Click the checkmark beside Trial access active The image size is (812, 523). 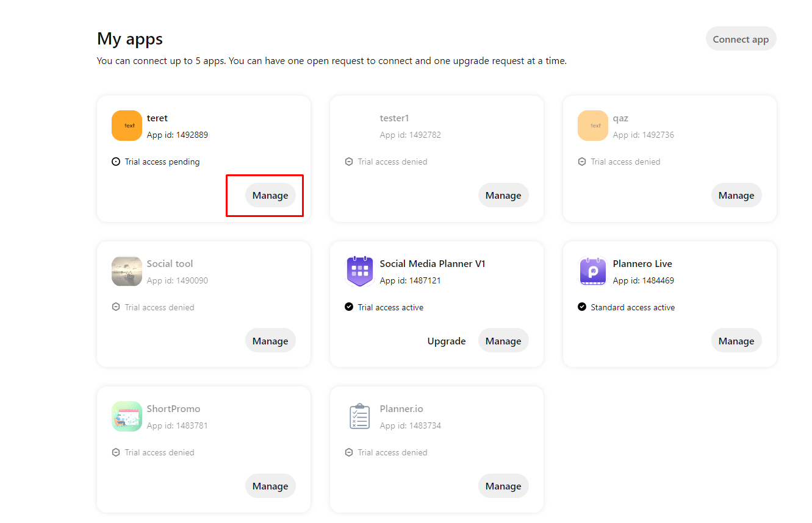[348, 307]
